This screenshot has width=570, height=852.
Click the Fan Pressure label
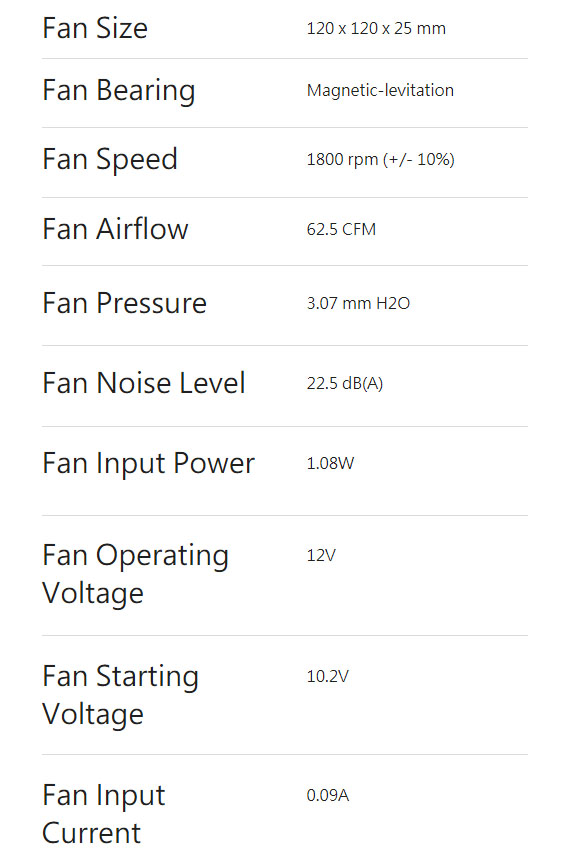point(125,303)
